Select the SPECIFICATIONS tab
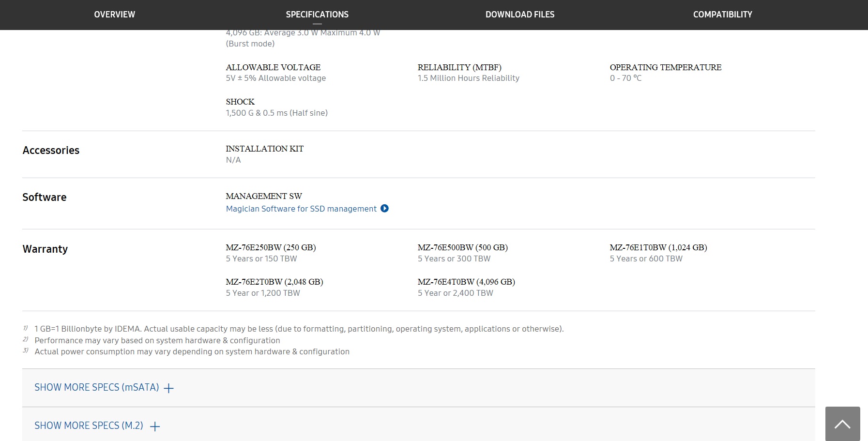 point(317,15)
